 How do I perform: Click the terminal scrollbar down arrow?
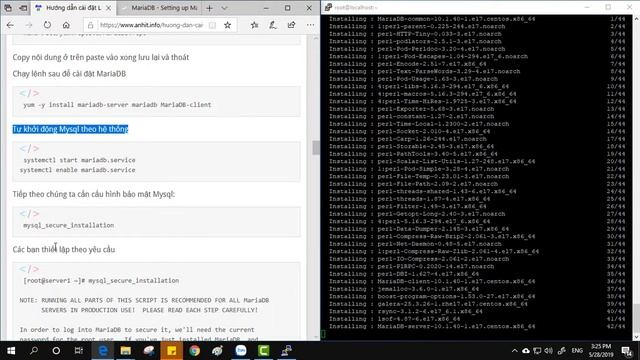tap(636, 337)
